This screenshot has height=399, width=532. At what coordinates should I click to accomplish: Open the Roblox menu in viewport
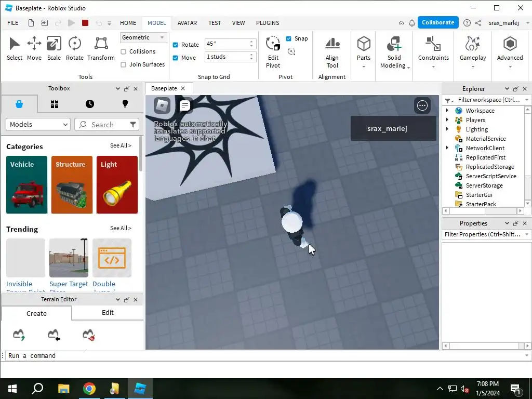click(x=162, y=105)
